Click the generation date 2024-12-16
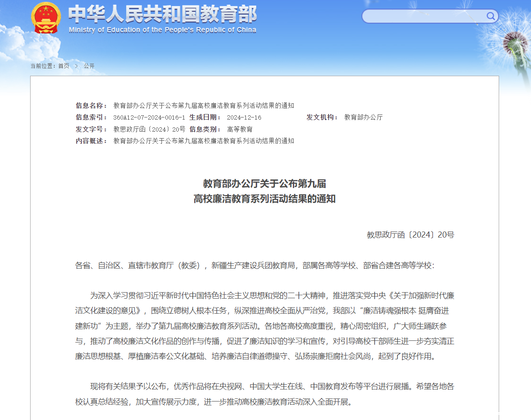The image size is (531, 420). pos(244,117)
